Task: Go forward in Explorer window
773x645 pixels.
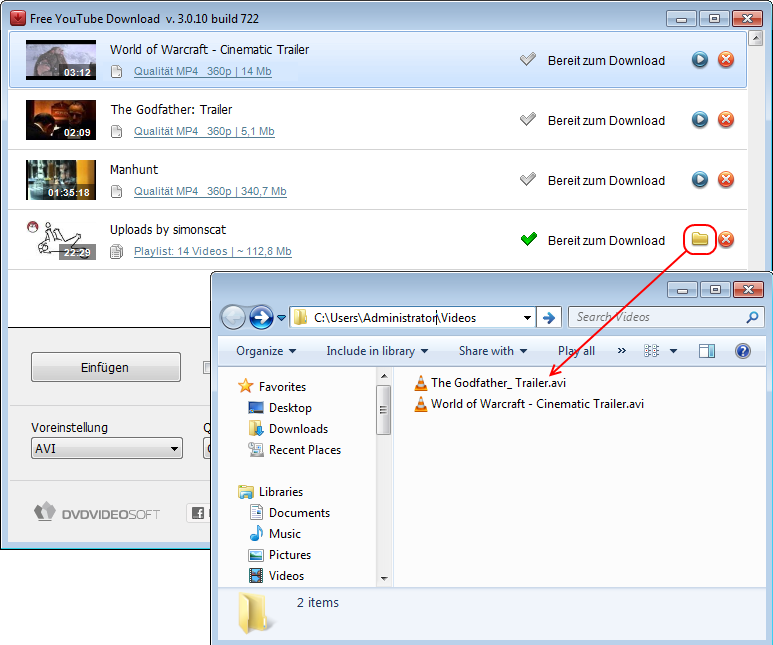Action: tap(261, 318)
